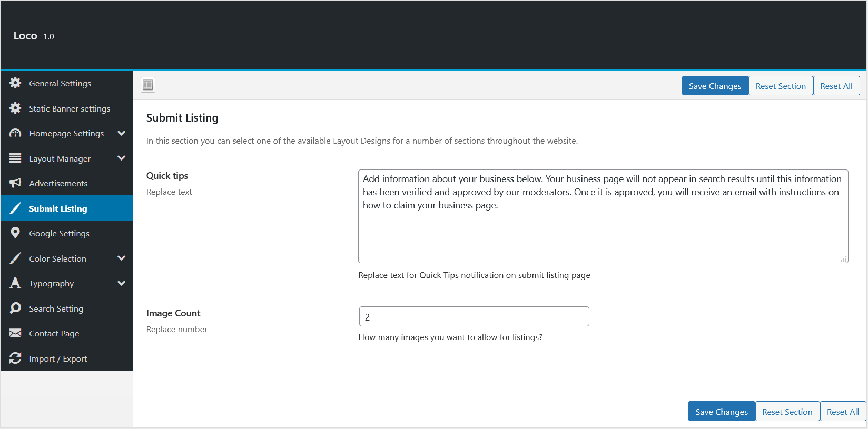Click the Contact Page envelope icon

(x=15, y=333)
